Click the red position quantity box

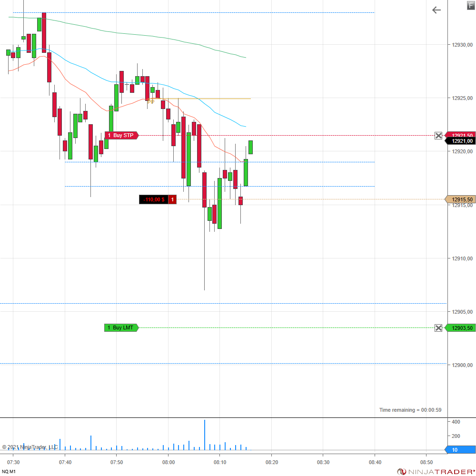coord(172,199)
